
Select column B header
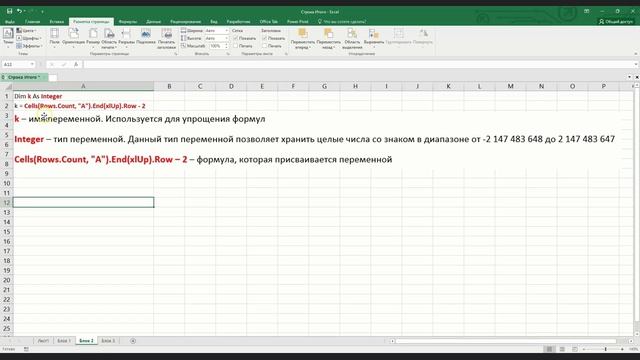(x=169, y=87)
